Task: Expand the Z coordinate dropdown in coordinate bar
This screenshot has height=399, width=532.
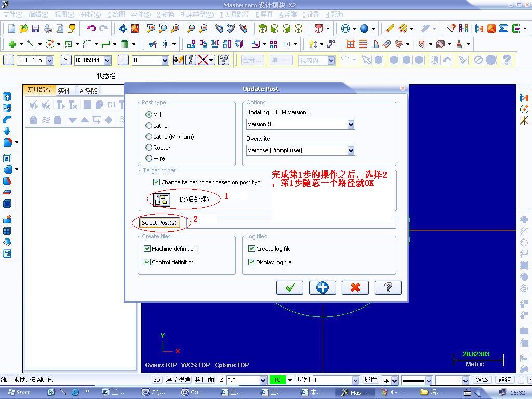Action: [165, 60]
